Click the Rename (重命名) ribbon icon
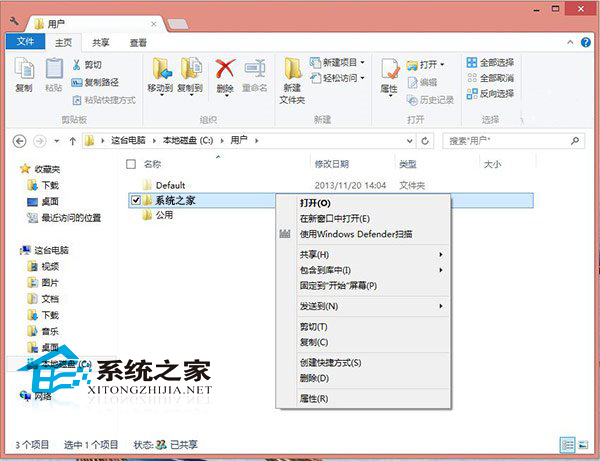The image size is (600, 461). pos(255,76)
